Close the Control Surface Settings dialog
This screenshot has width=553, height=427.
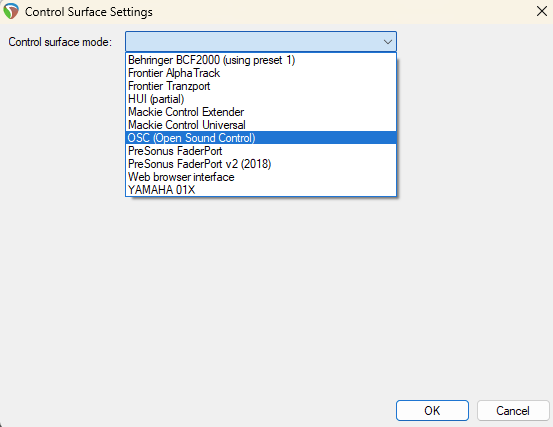click(x=542, y=11)
